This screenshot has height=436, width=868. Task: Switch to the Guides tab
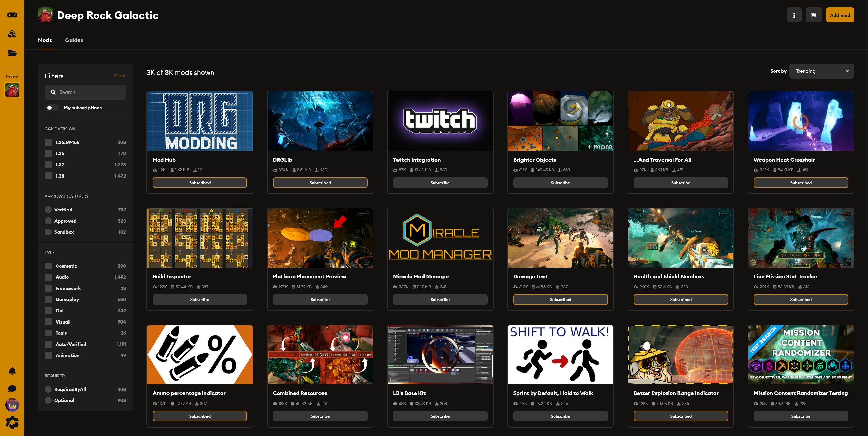tap(74, 40)
